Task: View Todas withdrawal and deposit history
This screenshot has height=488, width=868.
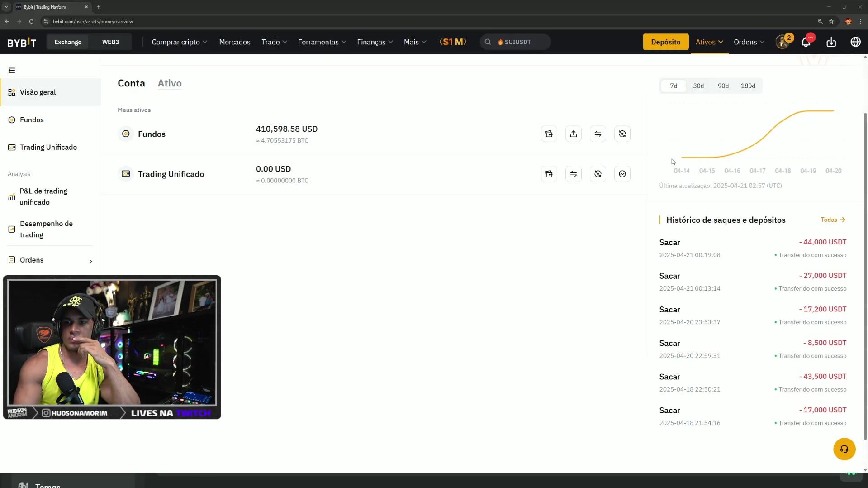Action: click(833, 220)
